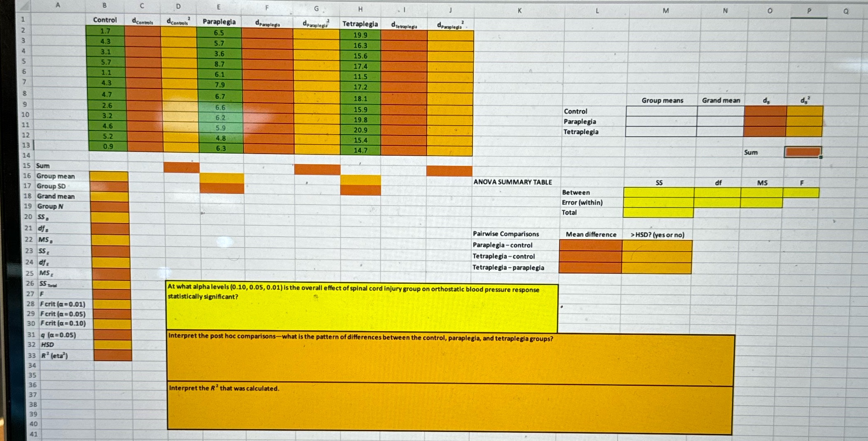Select the Group SD label in column A
The height and width of the screenshot is (441, 868).
(51, 186)
